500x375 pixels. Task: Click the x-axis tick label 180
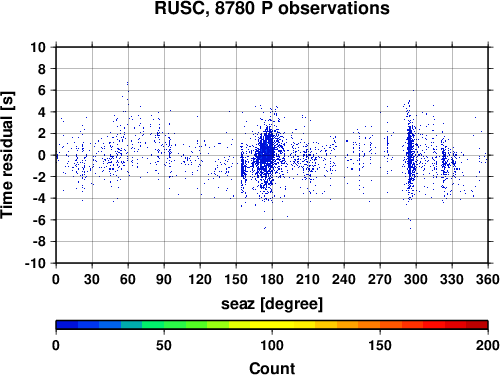pyautogui.click(x=272, y=279)
